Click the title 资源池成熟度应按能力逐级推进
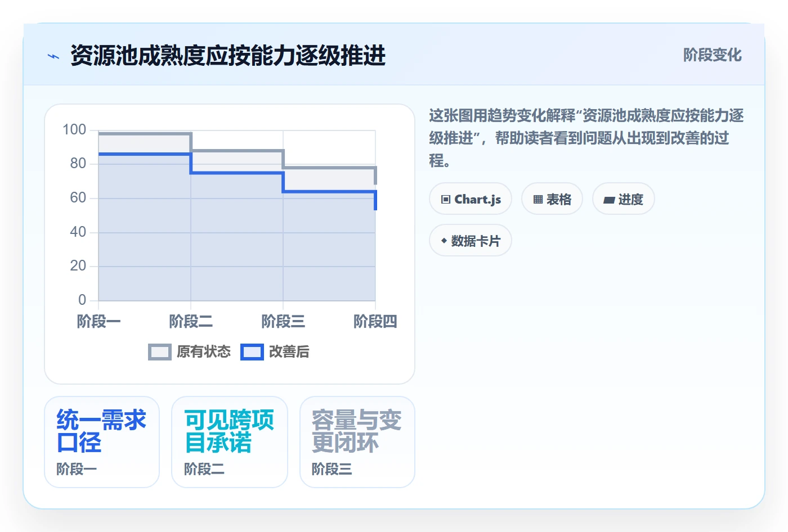Viewport: 788px width, 532px height. (x=228, y=56)
